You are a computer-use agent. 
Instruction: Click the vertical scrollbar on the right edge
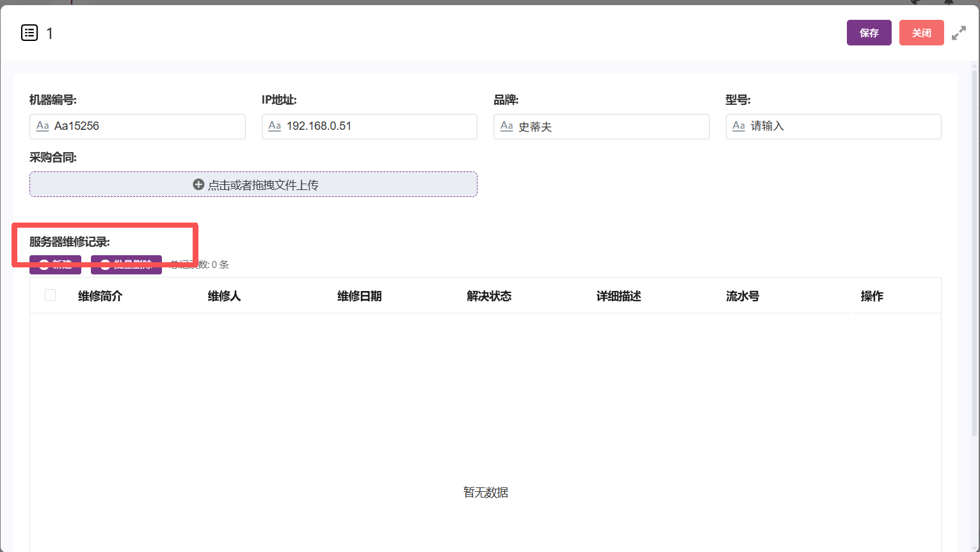point(975,249)
